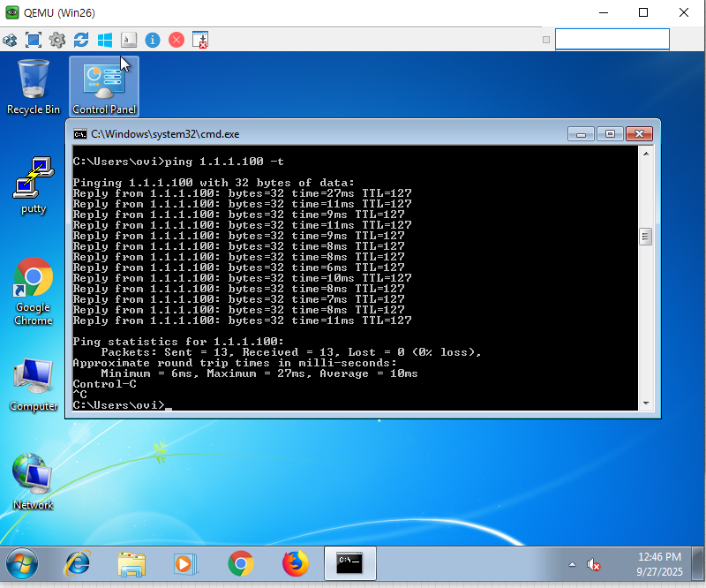The height and width of the screenshot is (588, 706).
Task: Launch Internet Explorer from taskbar
Action: point(78,563)
